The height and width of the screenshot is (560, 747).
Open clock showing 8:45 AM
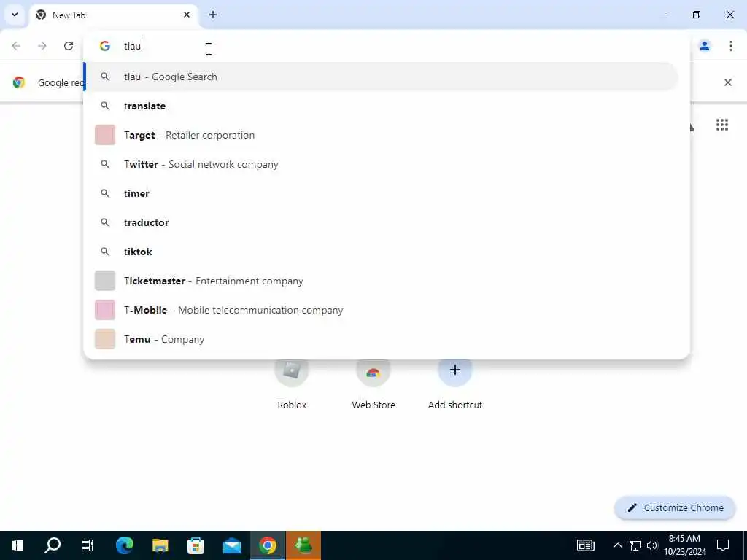point(685,545)
